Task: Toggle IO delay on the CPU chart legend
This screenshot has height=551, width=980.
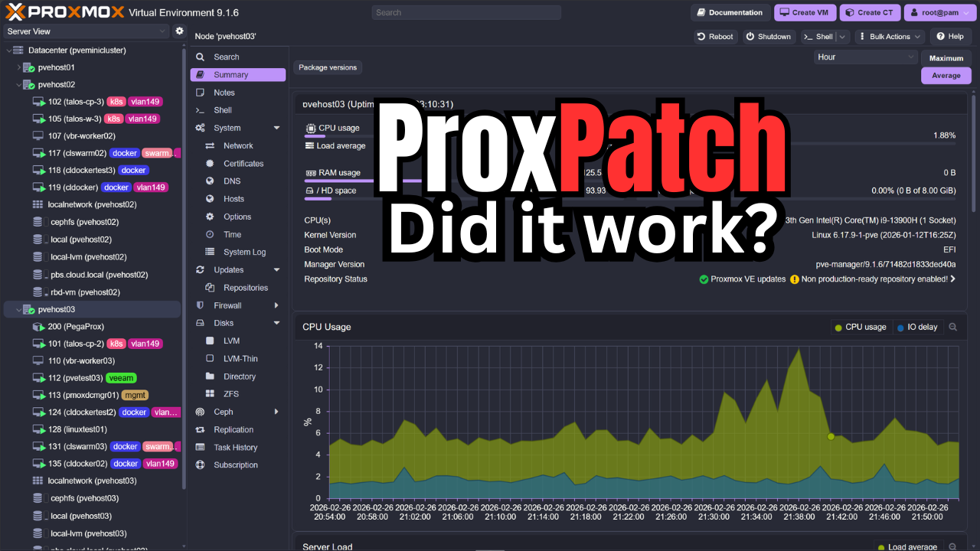Action: tap(916, 327)
